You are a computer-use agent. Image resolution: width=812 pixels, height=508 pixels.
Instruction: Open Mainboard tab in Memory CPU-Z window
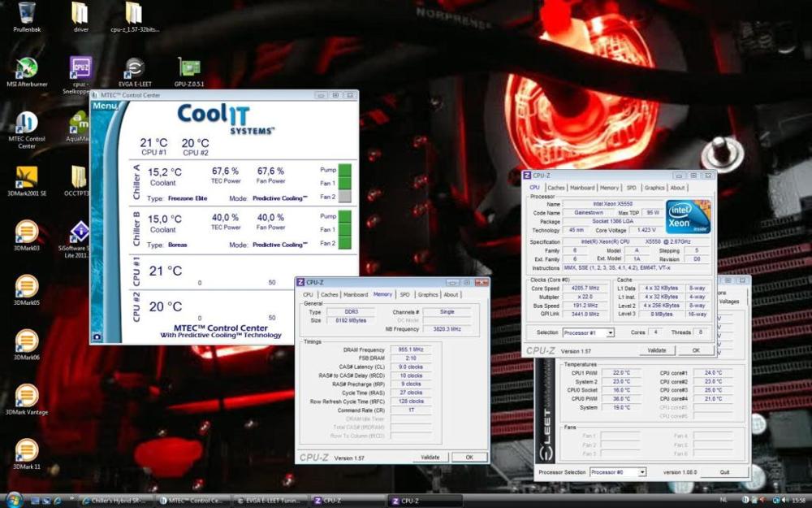tap(356, 294)
